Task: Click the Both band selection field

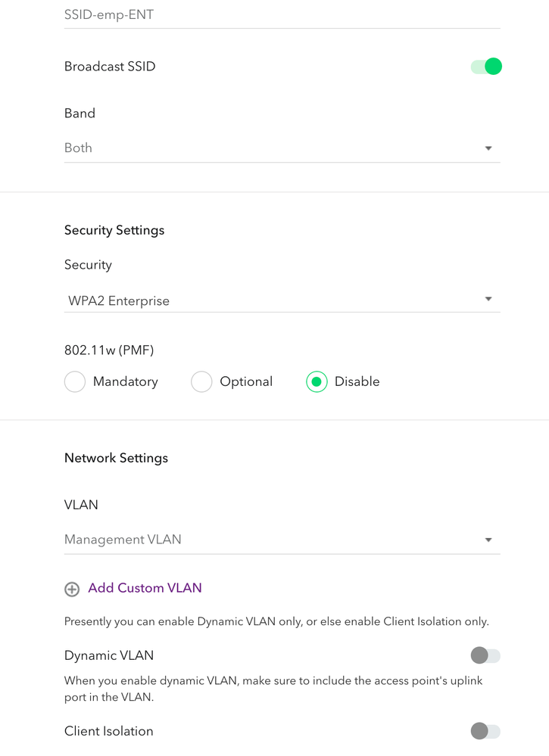Action: (282, 148)
